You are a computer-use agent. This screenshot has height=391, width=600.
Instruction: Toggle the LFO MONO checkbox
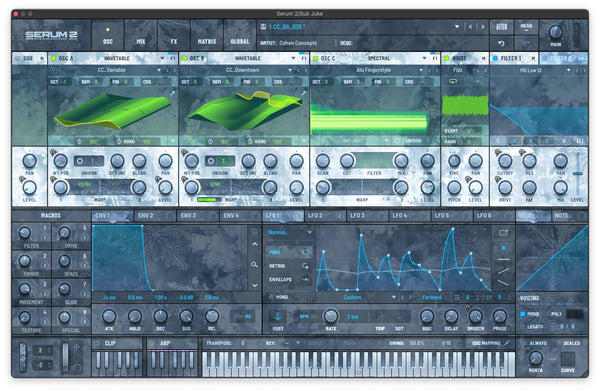[271, 297]
